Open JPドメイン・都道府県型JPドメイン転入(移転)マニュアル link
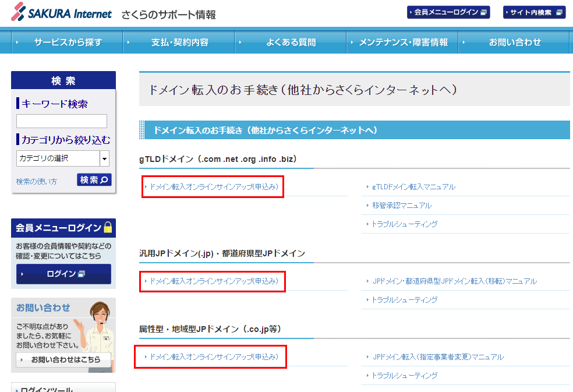Viewport: 573px width, 392px height. pyautogui.click(x=455, y=281)
